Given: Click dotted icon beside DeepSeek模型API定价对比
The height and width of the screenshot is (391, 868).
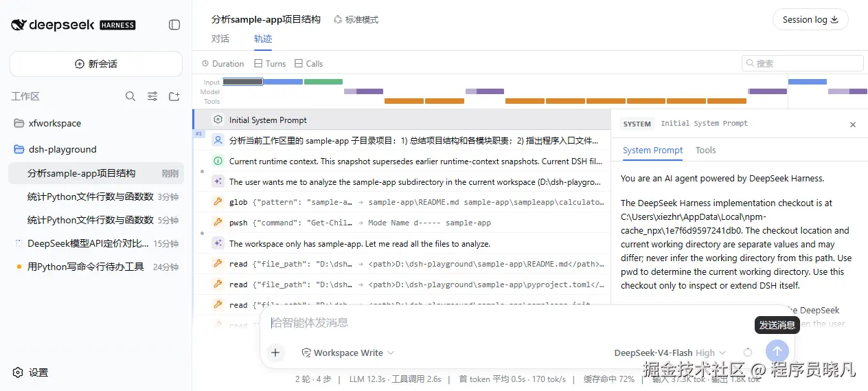Looking at the screenshot, I should 19,243.
